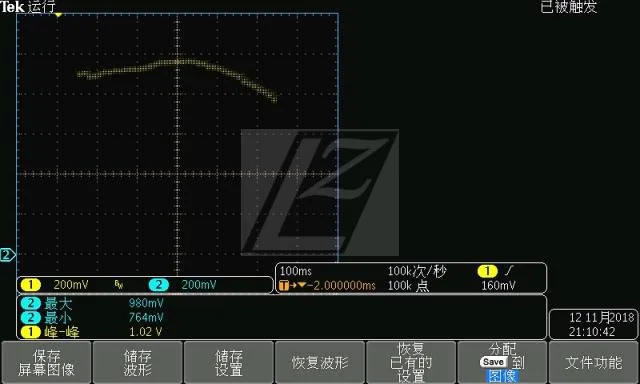Click the rising edge trigger slope icon
This screenshot has height=384, width=640.
[509, 270]
